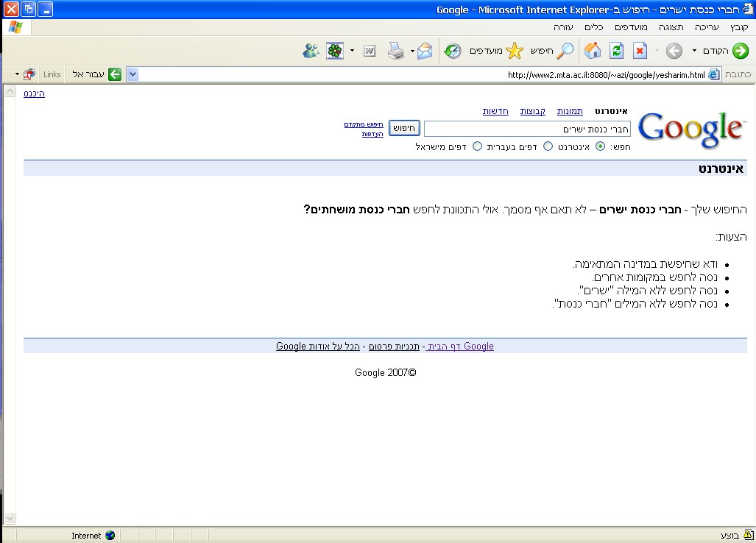Screen dimensions: 756x543
Task: Click the warning icon in status bar
Action: tap(749, 534)
